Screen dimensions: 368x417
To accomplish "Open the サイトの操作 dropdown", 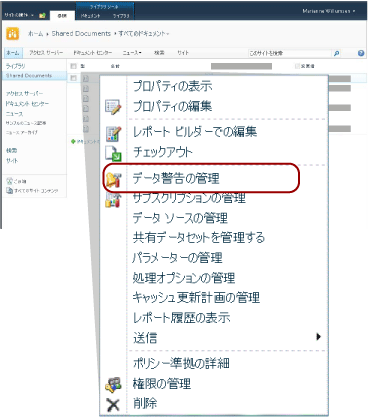I will pos(19,15).
